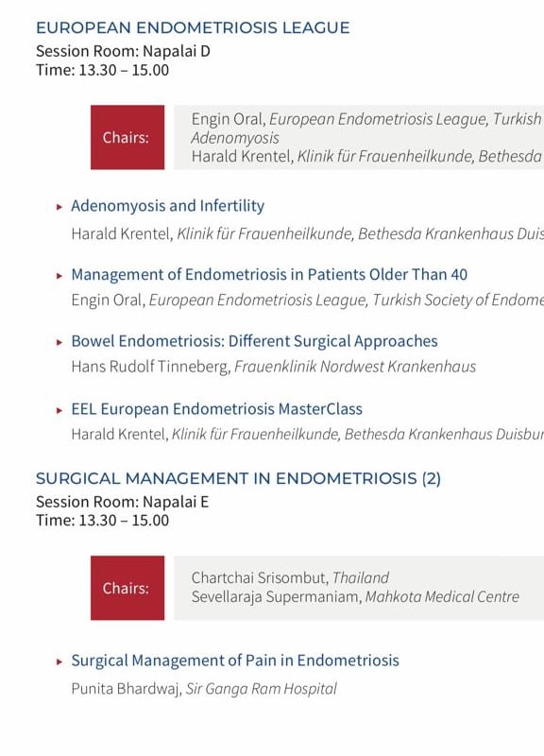
Task: Click the arrow bullet before Surgical Management of Pain
Action: point(59,661)
